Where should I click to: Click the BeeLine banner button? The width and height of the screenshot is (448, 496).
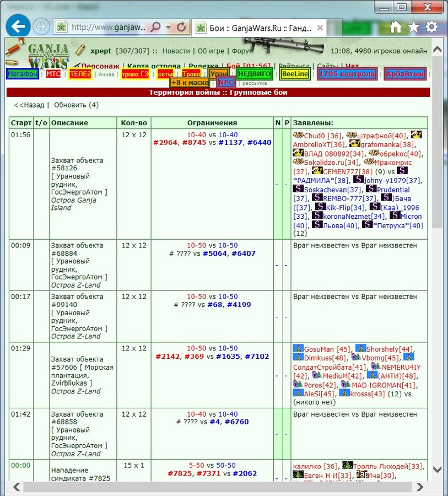[x=295, y=74]
